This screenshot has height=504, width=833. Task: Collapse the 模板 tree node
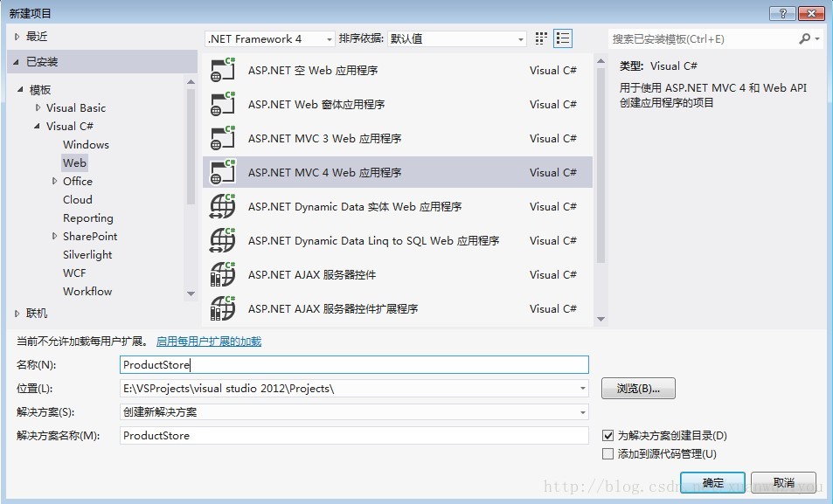[20, 90]
